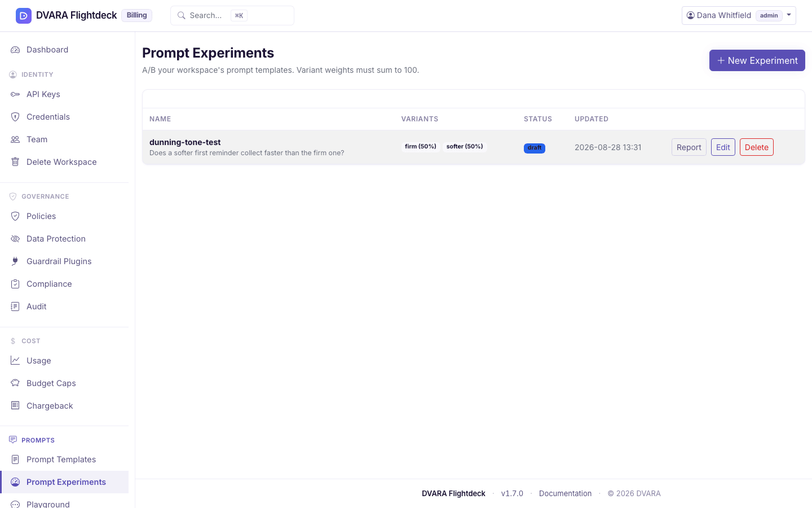
Task: Click the firm (50%) variant badge
Action: (421, 146)
